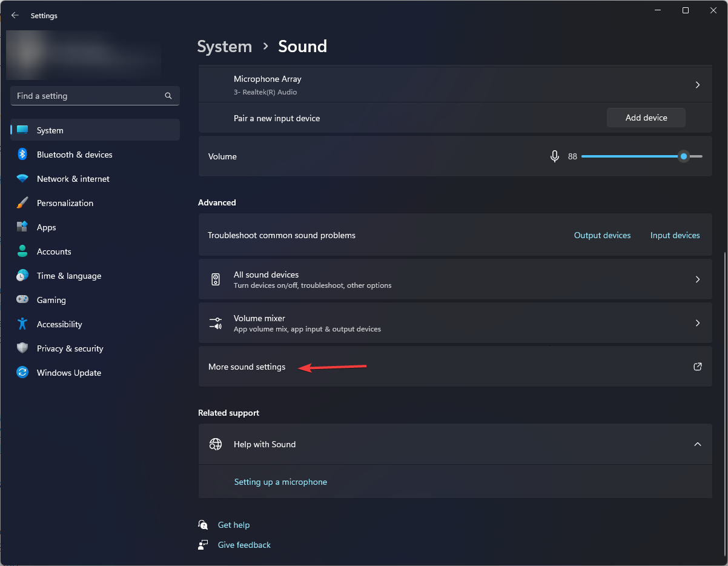
Task: Click the Privacy & security shield icon
Action: point(22,348)
